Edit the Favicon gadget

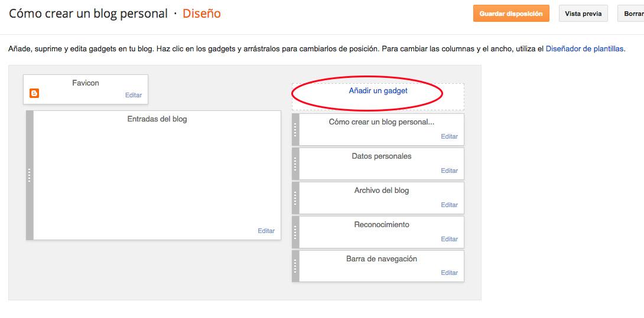click(134, 95)
